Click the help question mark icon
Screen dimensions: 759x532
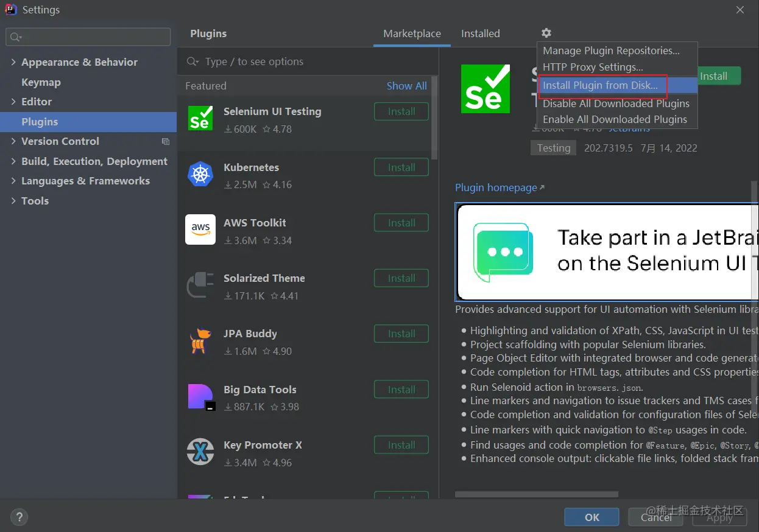[19, 518]
